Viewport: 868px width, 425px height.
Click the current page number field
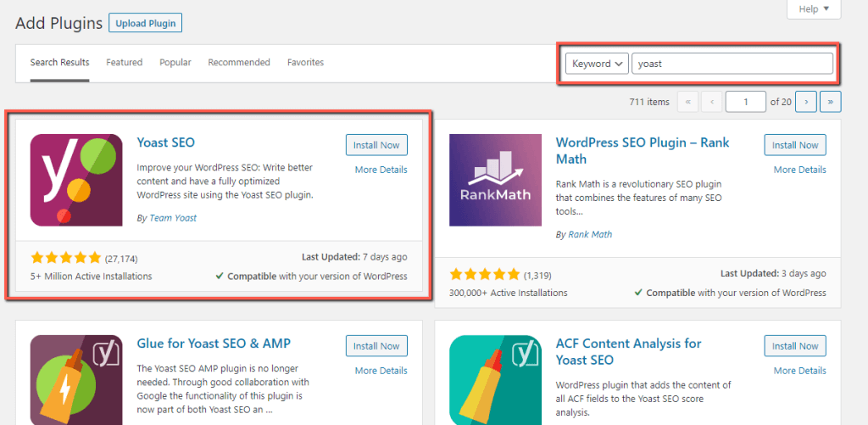pyautogui.click(x=746, y=102)
